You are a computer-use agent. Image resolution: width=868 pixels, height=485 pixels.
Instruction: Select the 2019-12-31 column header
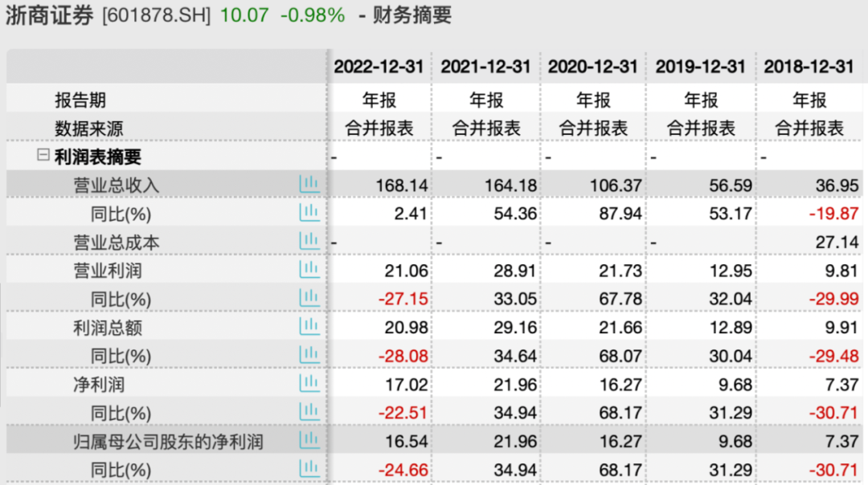coord(700,67)
